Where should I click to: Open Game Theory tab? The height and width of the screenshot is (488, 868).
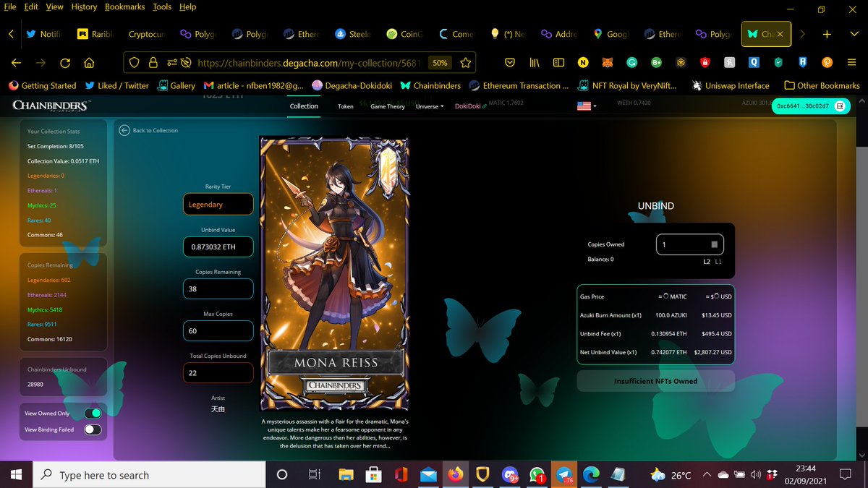click(388, 106)
